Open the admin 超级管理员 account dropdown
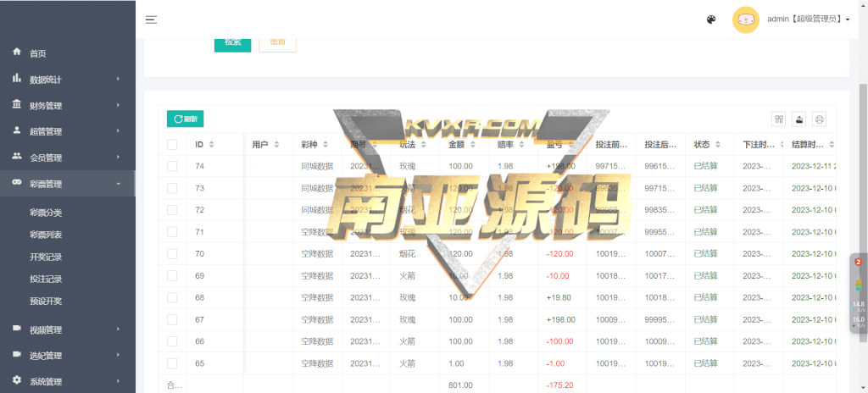 [x=808, y=19]
